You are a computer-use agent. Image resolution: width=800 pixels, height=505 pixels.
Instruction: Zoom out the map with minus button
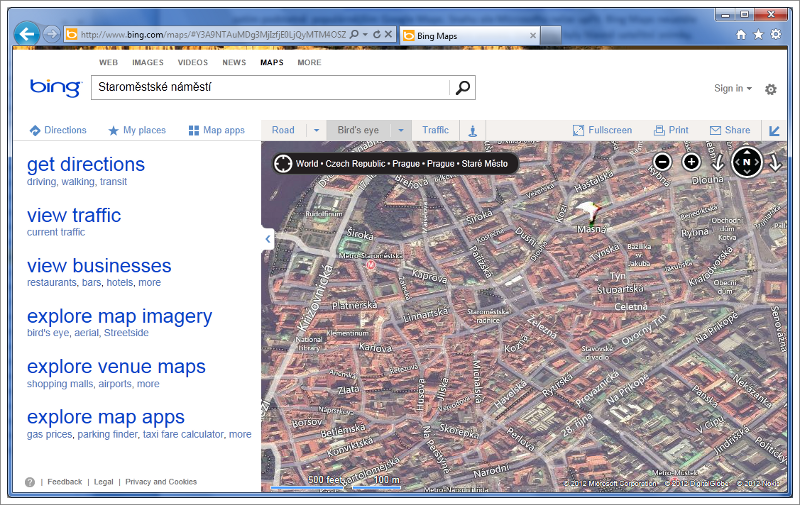(662, 162)
